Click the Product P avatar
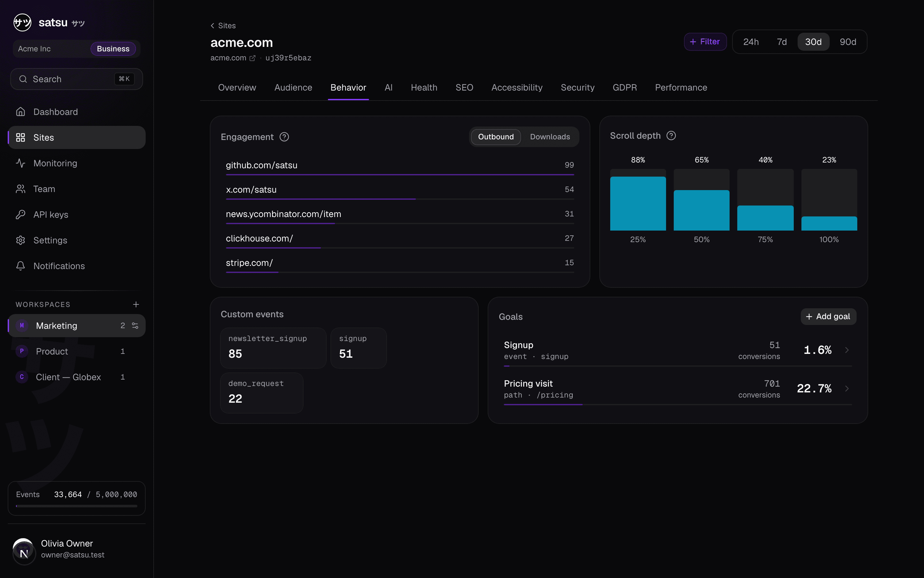This screenshot has height=578, width=924. 22,351
